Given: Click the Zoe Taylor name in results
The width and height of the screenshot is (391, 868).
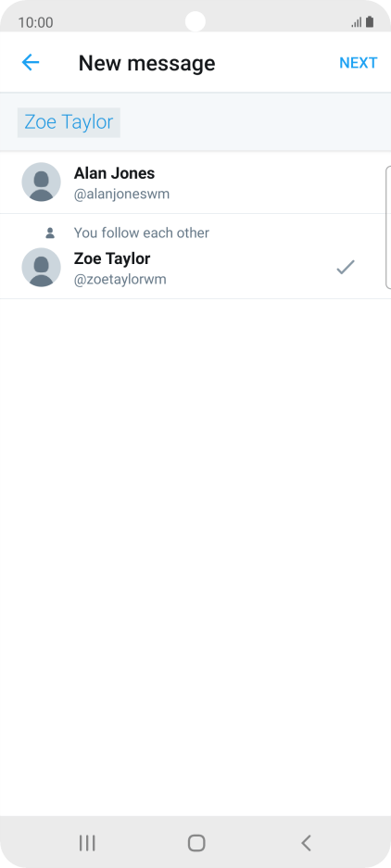Looking at the screenshot, I should pos(112,258).
